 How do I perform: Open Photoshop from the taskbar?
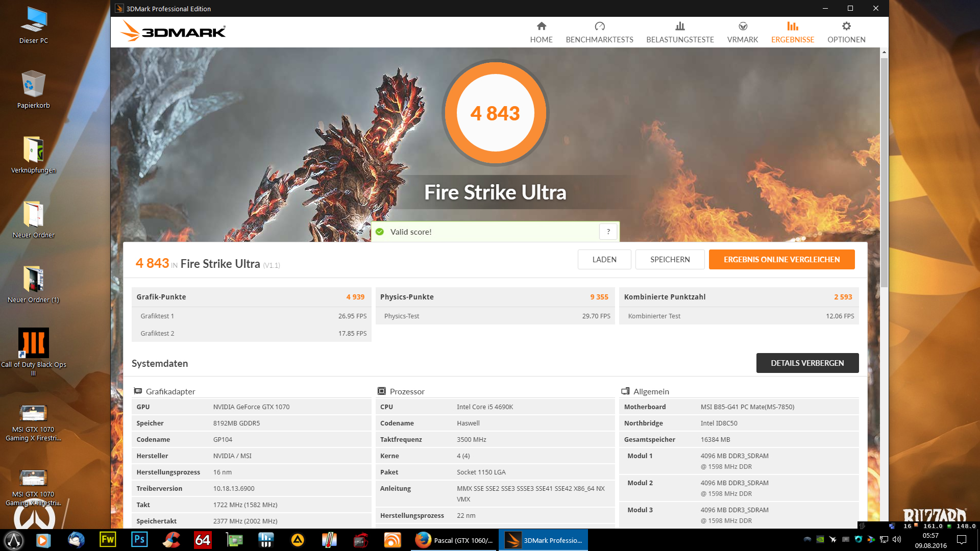point(139,540)
